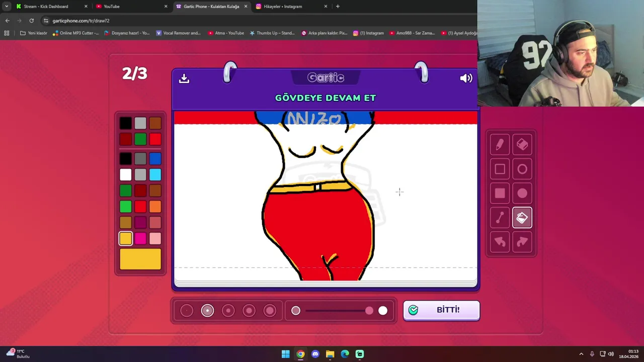Pick the filled rectangle shape tool
The width and height of the screenshot is (644, 362).
click(500, 194)
